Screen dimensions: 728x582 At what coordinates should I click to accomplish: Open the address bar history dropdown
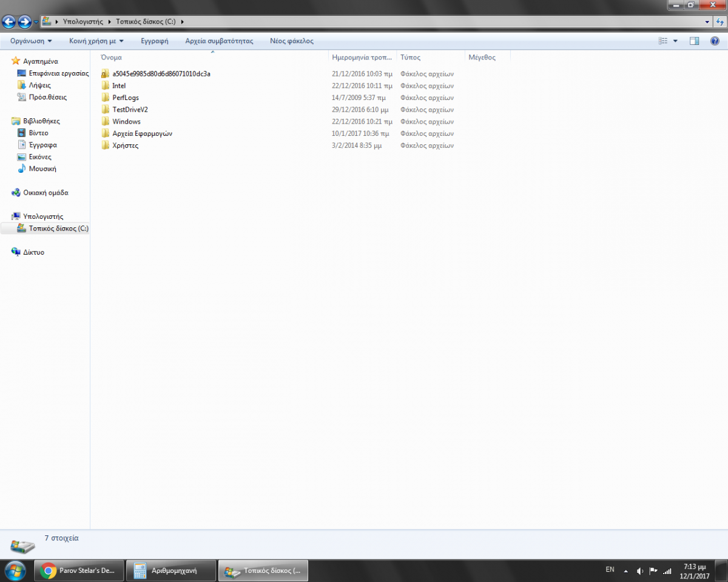point(707,22)
